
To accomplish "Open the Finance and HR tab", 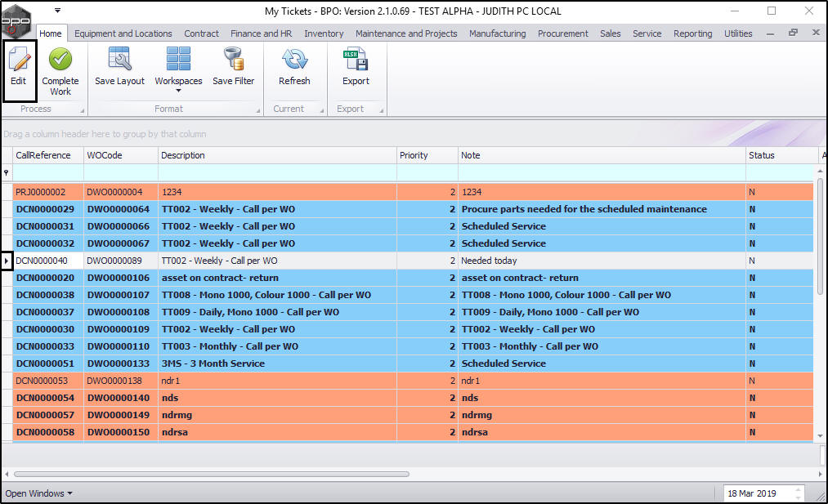I will 261,33.
